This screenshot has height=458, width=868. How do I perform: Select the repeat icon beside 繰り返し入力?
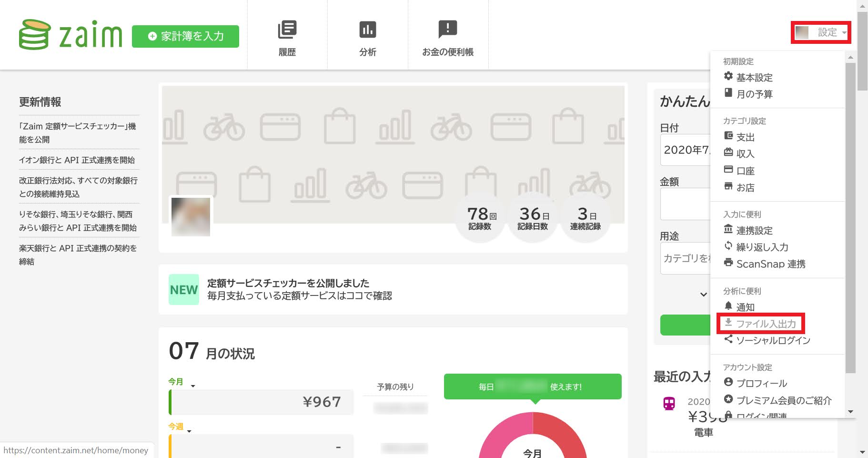coord(728,247)
